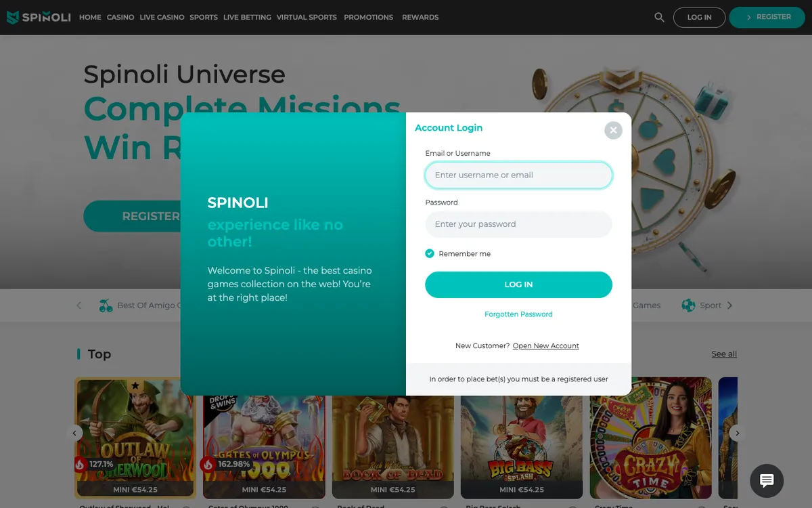The image size is (812, 508).
Task: Click the fire icon showing 162.98%
Action: tap(207, 464)
